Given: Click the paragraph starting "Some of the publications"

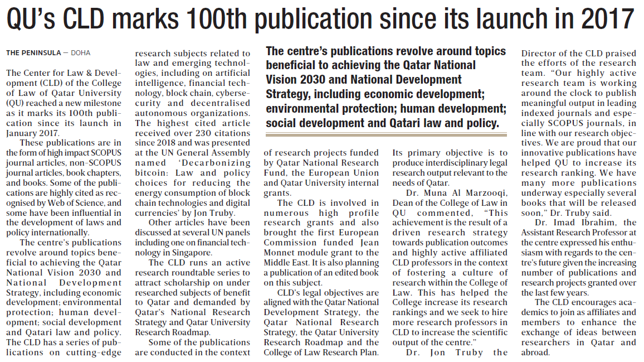Looking at the screenshot, I should (193, 347).
